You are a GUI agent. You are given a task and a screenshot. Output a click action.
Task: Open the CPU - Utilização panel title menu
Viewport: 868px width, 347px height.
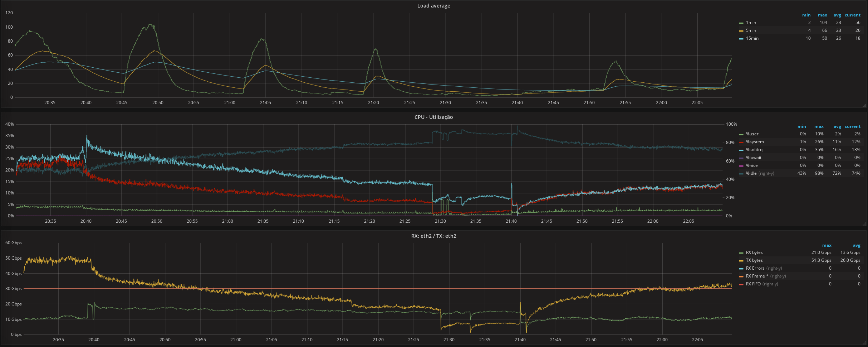click(433, 117)
